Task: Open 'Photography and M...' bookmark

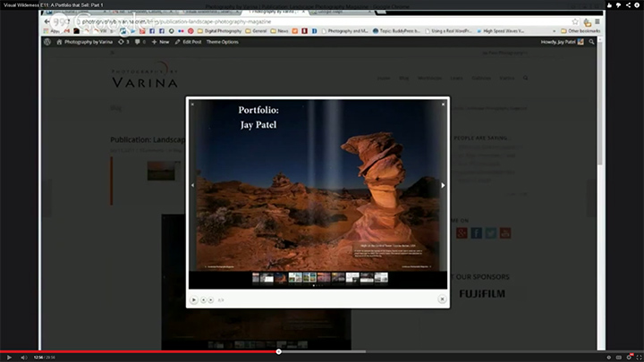Action: (x=345, y=30)
